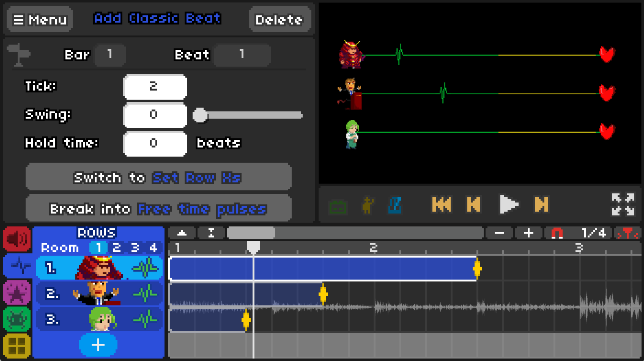This screenshot has width=644, height=361.
Task: Zoom out timeline with minus button
Action: pos(500,233)
